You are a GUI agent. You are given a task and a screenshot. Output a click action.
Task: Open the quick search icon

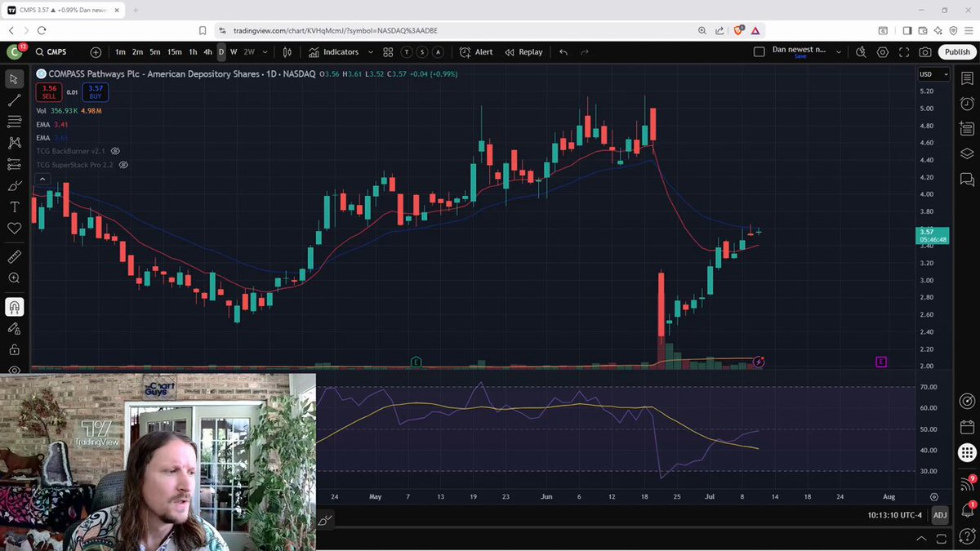[861, 52]
